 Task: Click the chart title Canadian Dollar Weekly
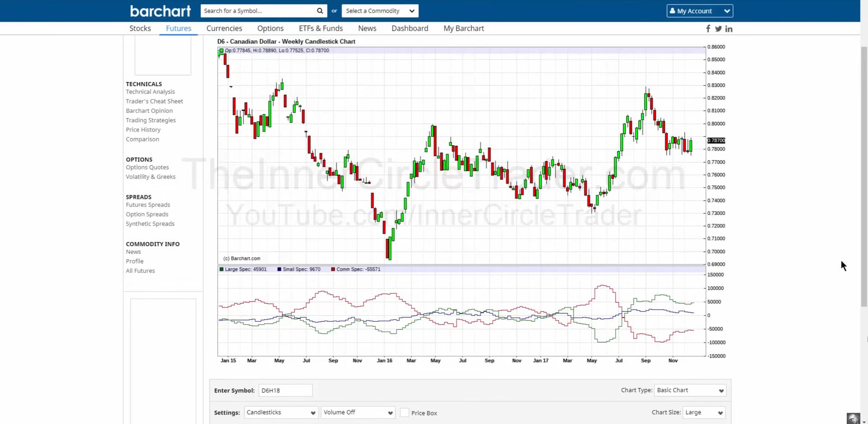(286, 41)
